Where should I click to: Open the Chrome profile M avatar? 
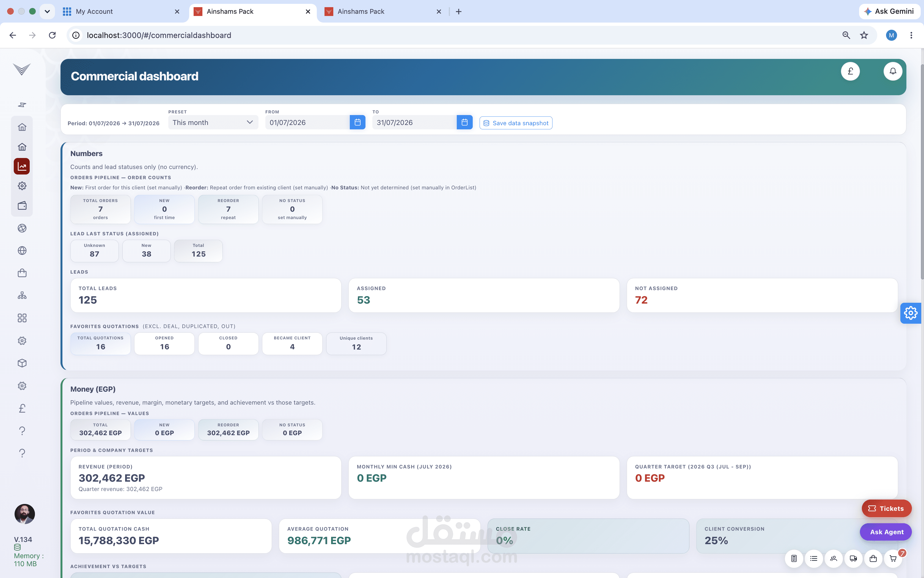(x=892, y=35)
